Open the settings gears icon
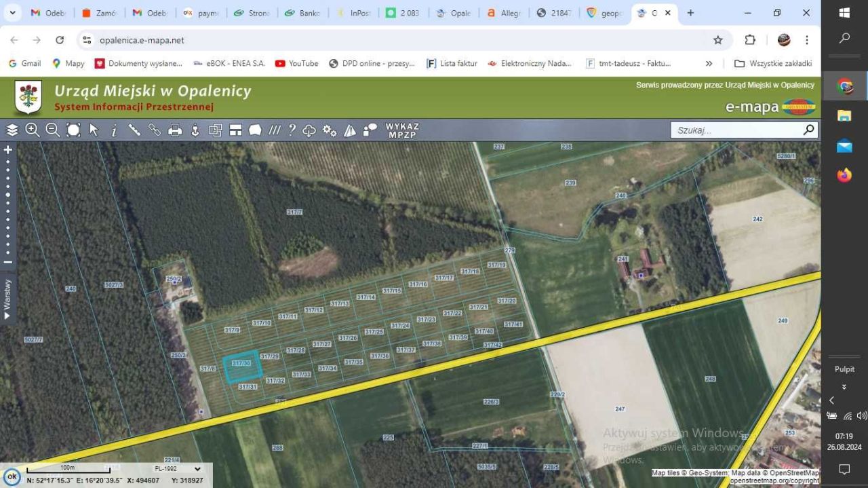 click(x=330, y=130)
